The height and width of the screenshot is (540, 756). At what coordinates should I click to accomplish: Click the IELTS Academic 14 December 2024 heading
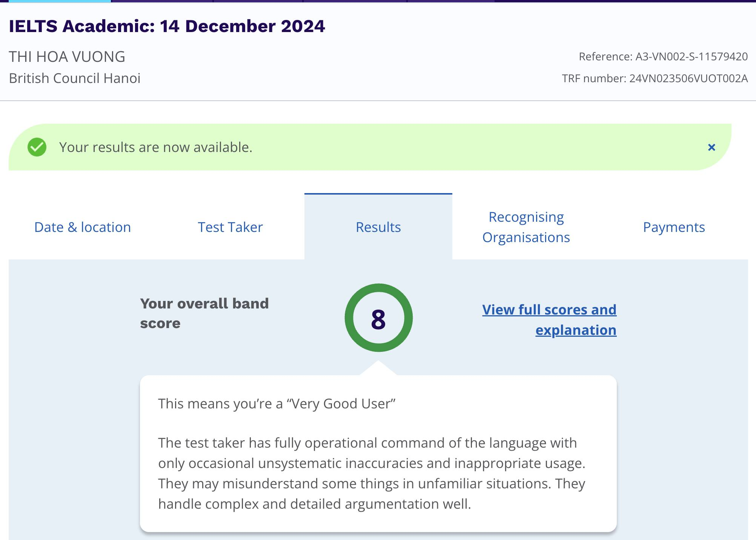pyautogui.click(x=167, y=26)
